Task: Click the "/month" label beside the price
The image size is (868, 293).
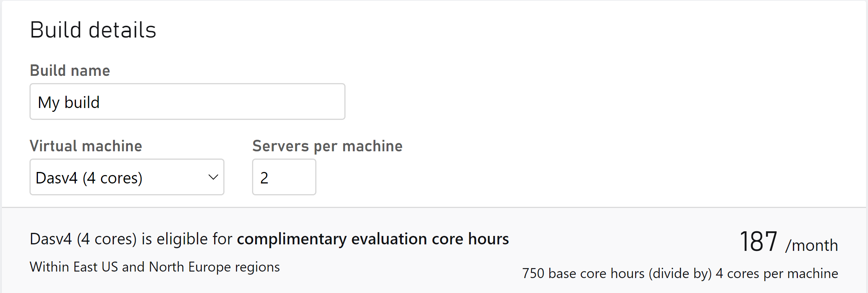Action: pyautogui.click(x=812, y=245)
